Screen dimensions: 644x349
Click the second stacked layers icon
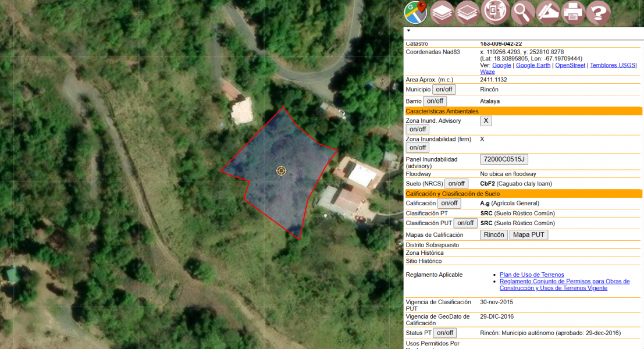(x=468, y=12)
